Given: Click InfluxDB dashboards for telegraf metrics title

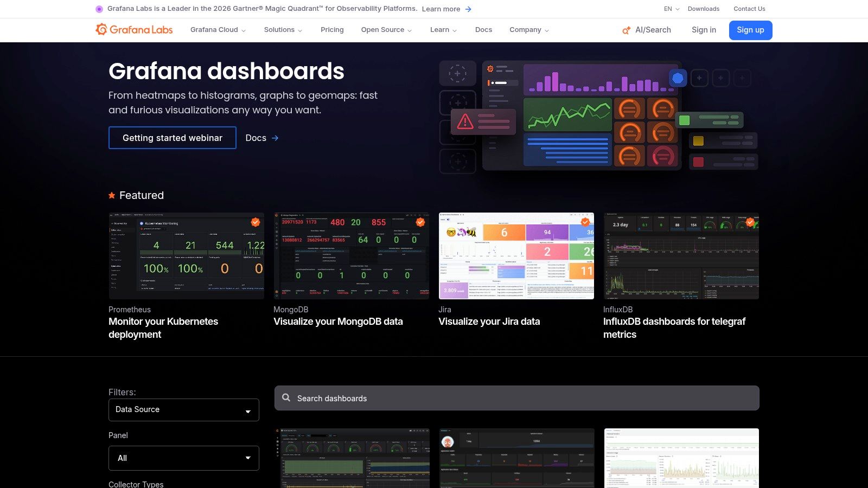Looking at the screenshot, I should 674,328.
